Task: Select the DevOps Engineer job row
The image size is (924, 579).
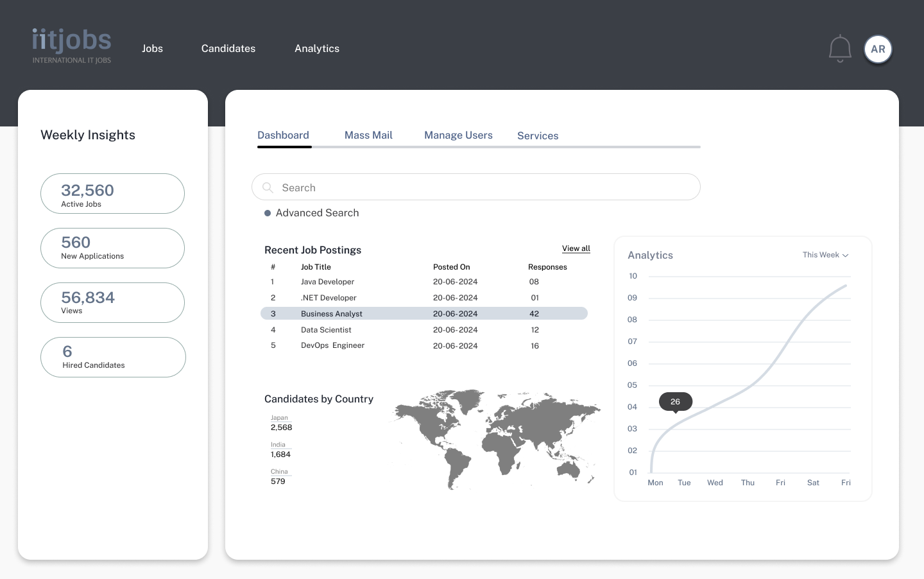Action: pos(424,345)
